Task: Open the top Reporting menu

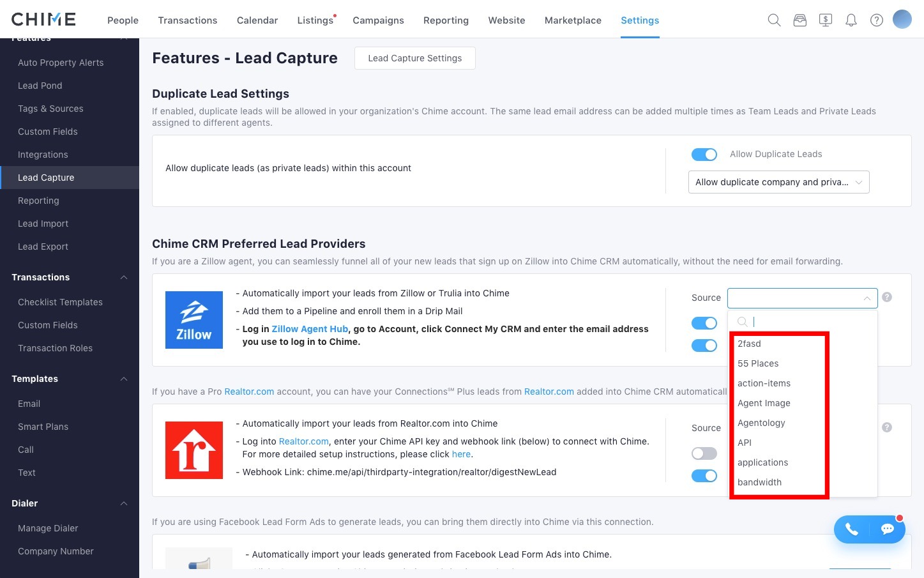Action: click(446, 20)
